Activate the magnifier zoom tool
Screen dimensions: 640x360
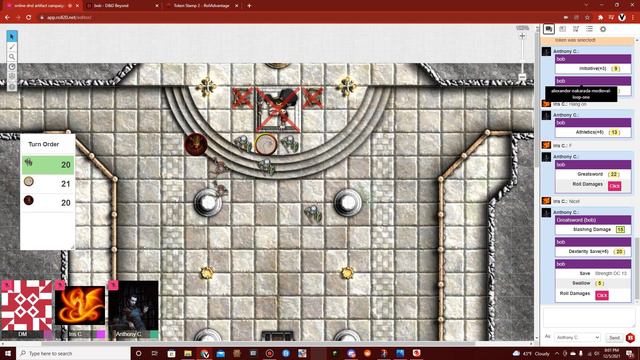coord(12,57)
